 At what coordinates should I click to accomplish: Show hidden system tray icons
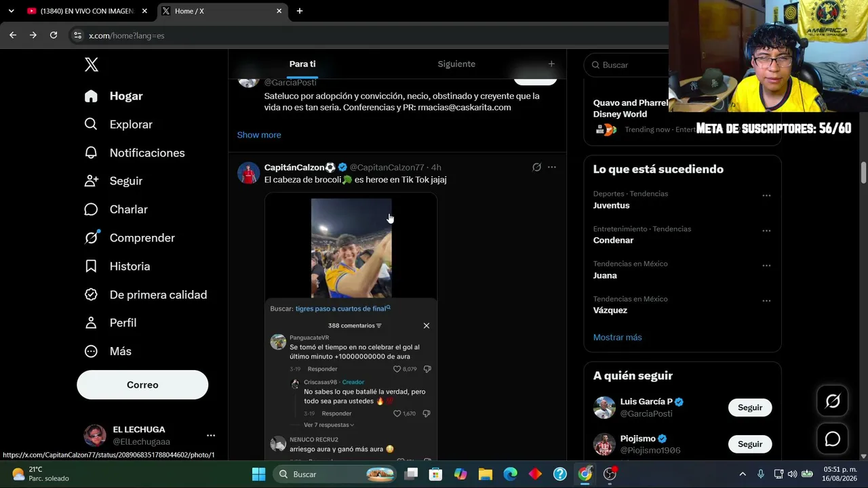743,474
